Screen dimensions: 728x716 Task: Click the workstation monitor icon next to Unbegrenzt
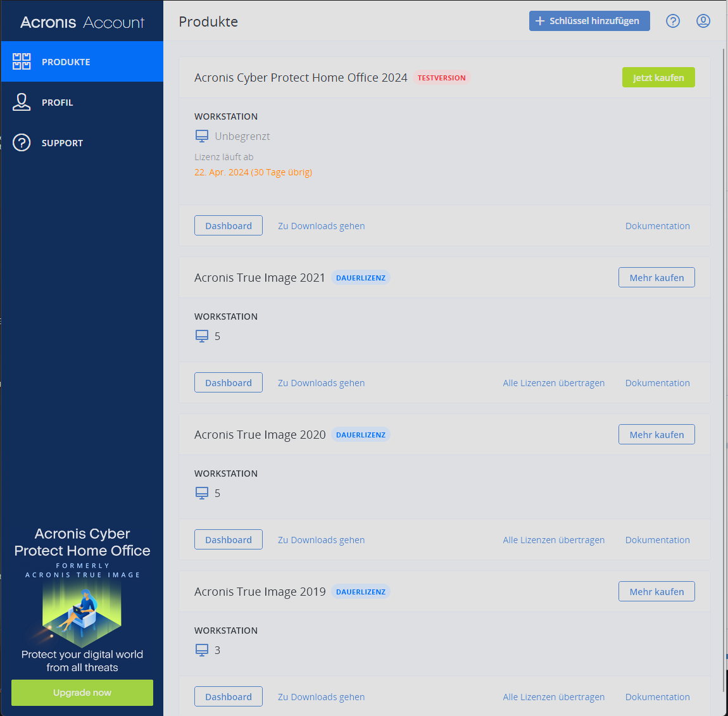201,136
